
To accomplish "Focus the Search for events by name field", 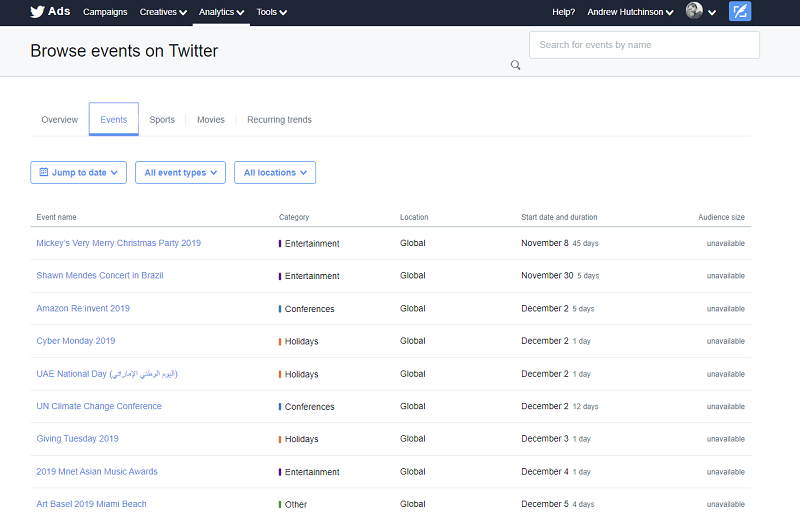I will tap(644, 45).
